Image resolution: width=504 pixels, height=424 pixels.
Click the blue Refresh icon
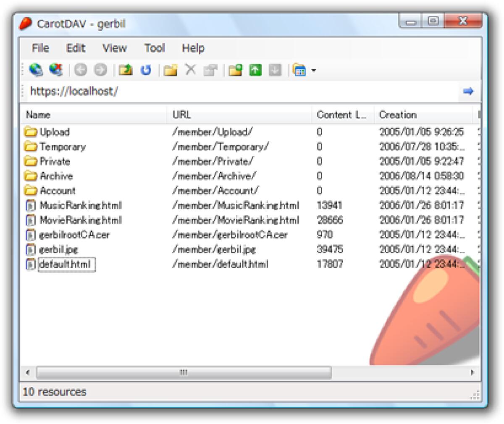pos(146,70)
